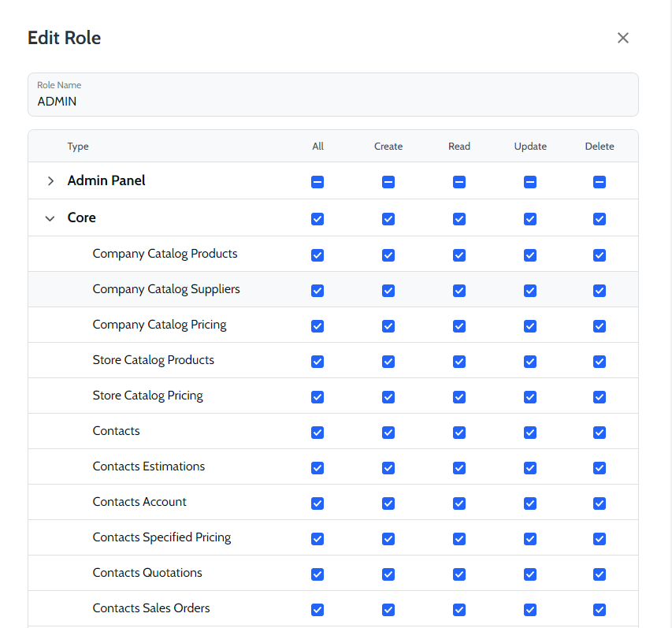This screenshot has width=672, height=628.
Task: Toggle Admin Panel Delete checkbox
Action: click(600, 182)
